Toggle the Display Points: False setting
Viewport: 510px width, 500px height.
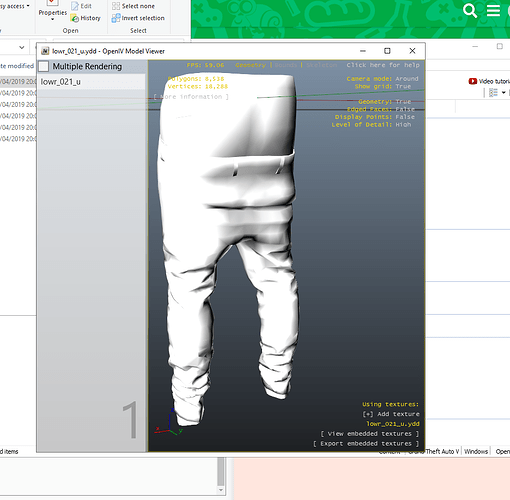point(375,117)
